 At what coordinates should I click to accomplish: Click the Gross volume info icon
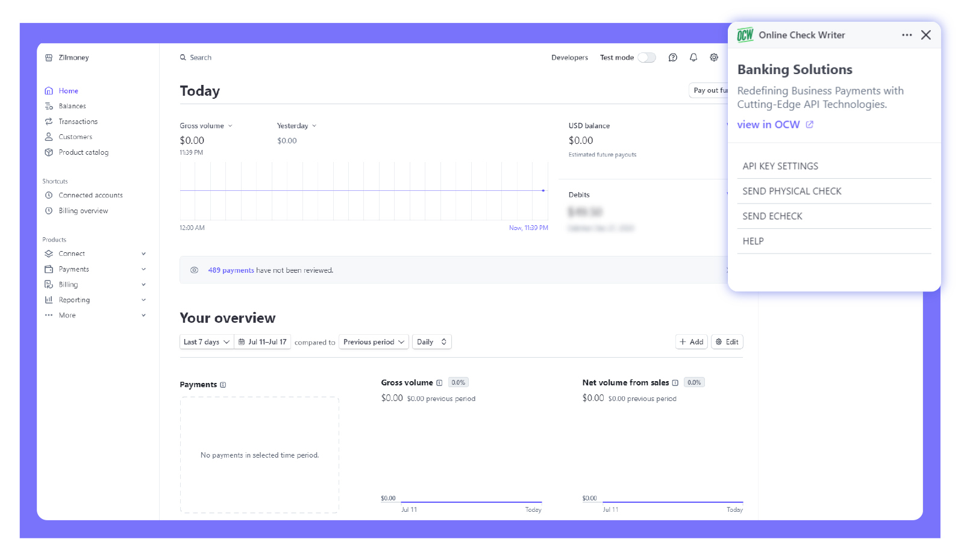point(439,383)
